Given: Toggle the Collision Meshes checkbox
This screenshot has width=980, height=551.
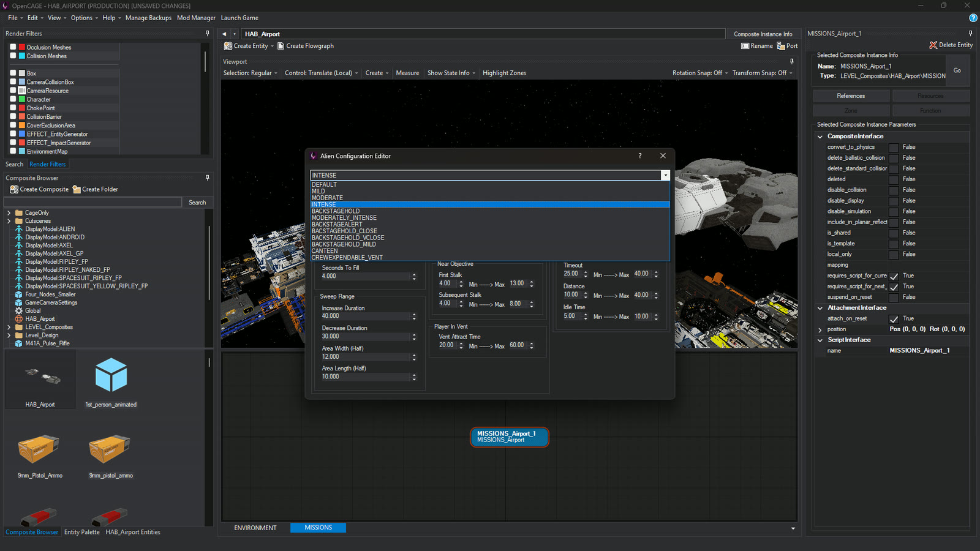Looking at the screenshot, I should [x=13, y=56].
